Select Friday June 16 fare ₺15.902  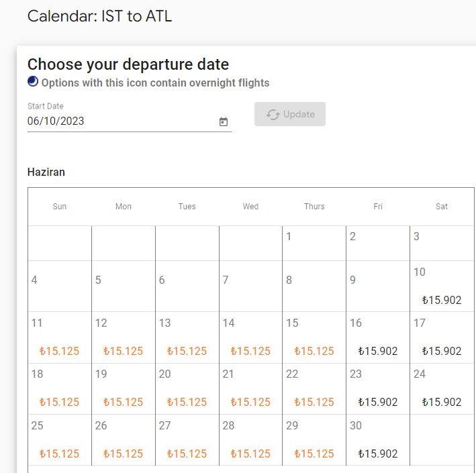(x=378, y=337)
